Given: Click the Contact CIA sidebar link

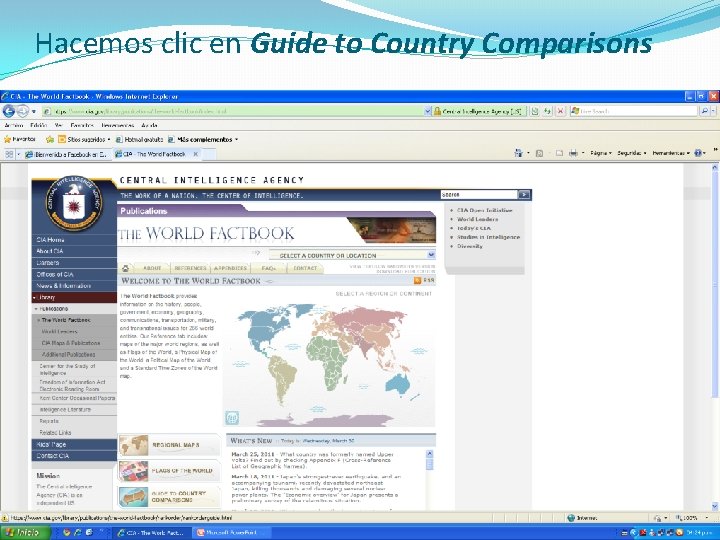Looking at the screenshot, I should point(74,456).
